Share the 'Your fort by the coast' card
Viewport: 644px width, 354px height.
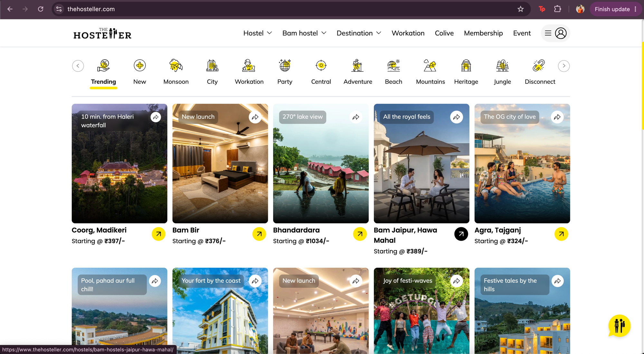point(255,281)
